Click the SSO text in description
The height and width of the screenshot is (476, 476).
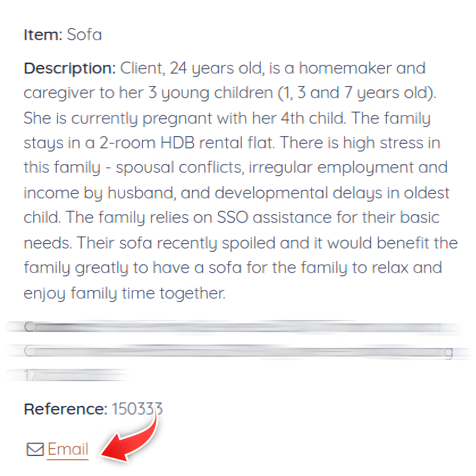pyautogui.click(x=233, y=217)
